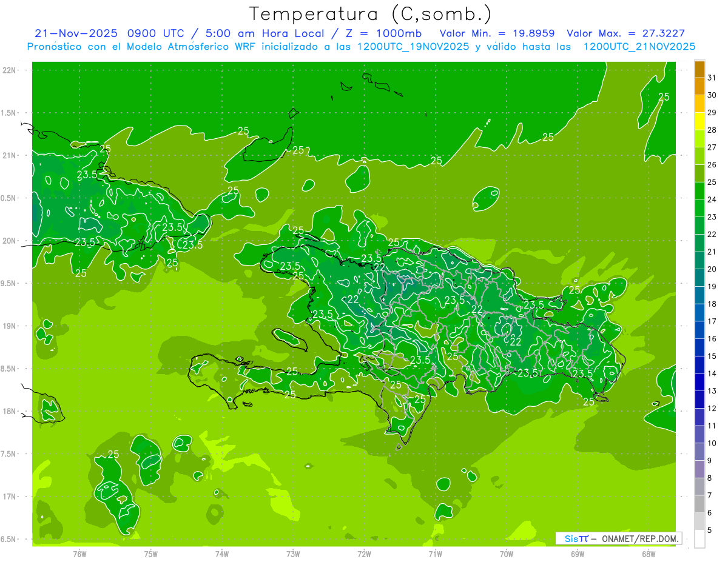Click the 68W longitude axis label
Screen dimensions: 728x562
648,554
